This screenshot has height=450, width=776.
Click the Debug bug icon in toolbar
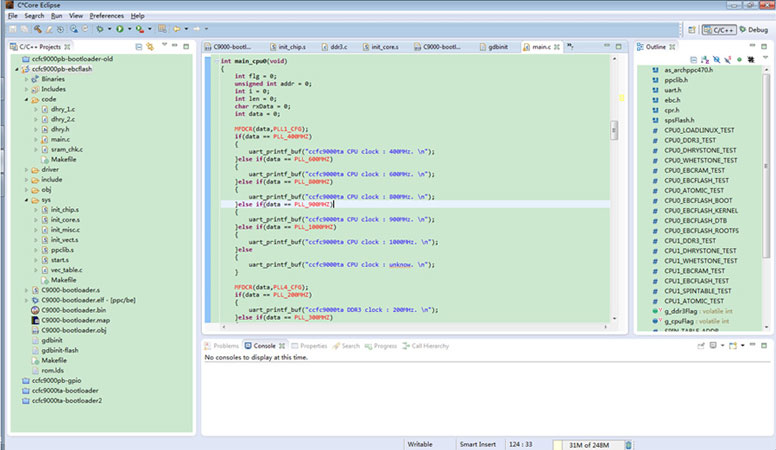pos(100,29)
